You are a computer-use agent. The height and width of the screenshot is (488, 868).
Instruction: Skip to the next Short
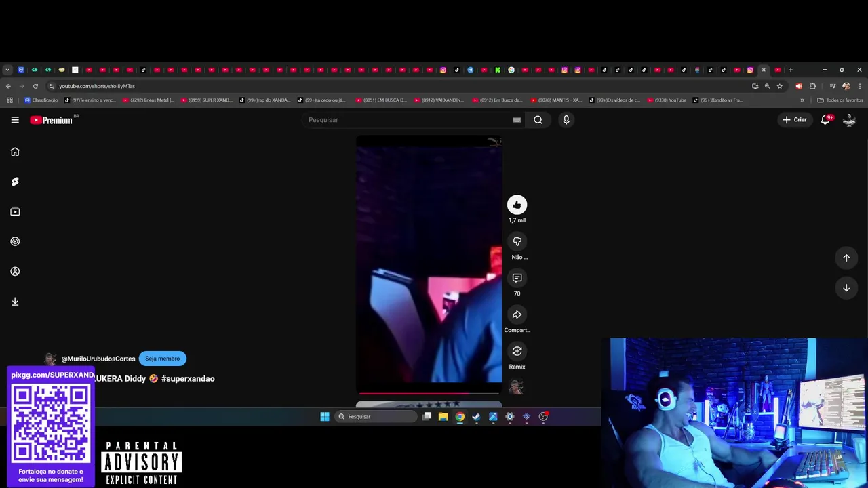tap(846, 288)
